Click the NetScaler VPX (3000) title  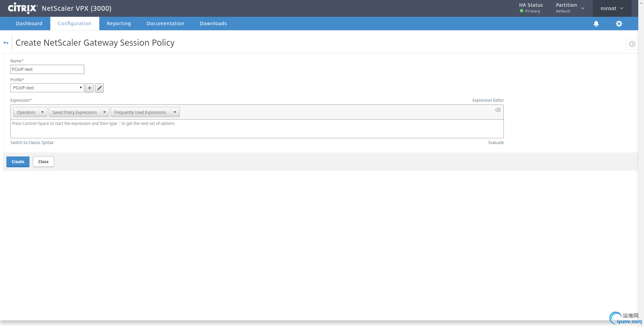coord(76,8)
